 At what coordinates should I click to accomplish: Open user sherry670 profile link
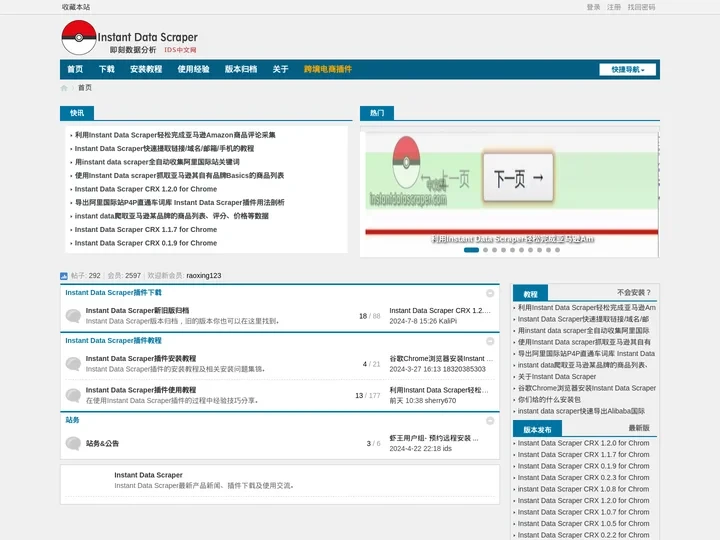pos(440,401)
